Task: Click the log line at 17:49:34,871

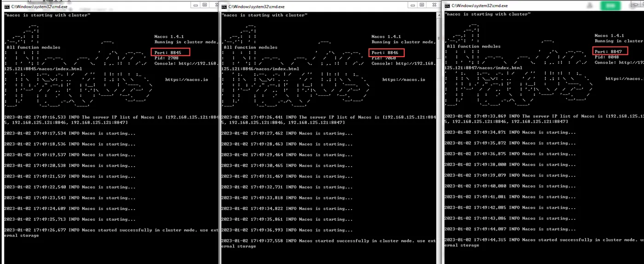Action: tap(510, 132)
